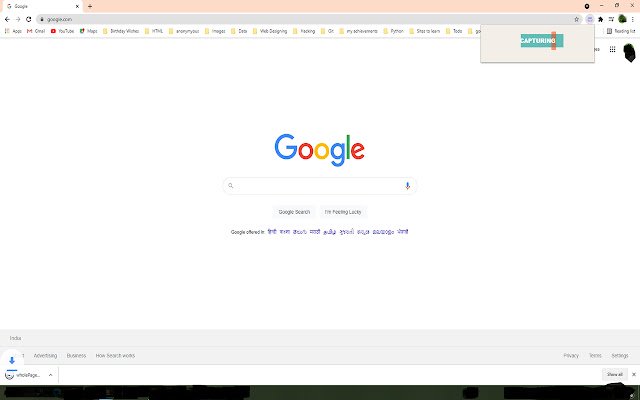The image size is (640, 400).
Task: Open the Extensions puzzle-piece menu
Action: click(600, 19)
